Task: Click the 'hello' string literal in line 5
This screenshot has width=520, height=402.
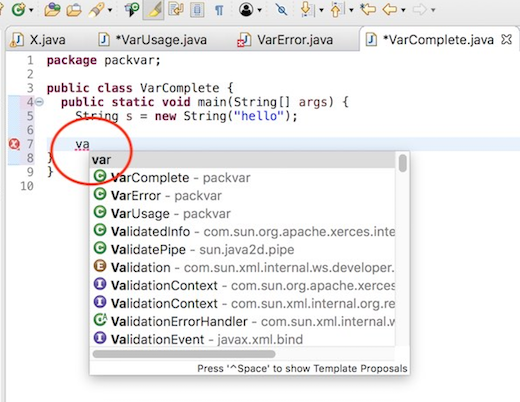Action: tap(259, 116)
